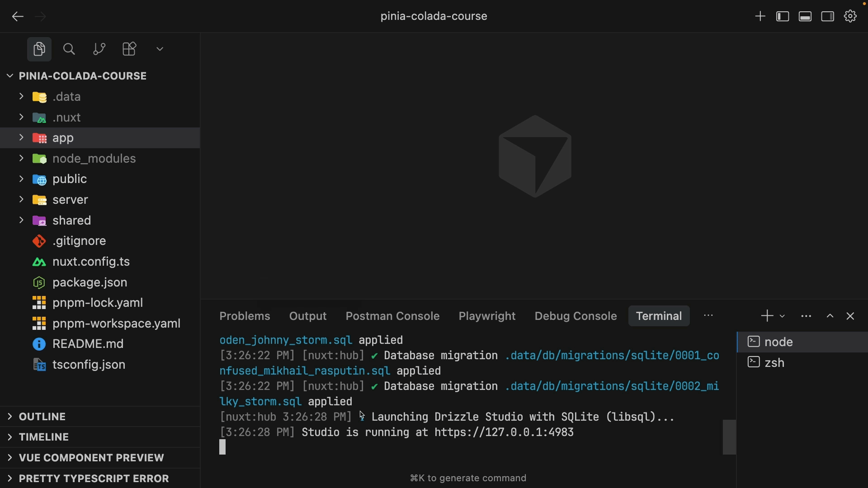Expand the node_modules folder chevron
868x488 pixels.
point(21,158)
